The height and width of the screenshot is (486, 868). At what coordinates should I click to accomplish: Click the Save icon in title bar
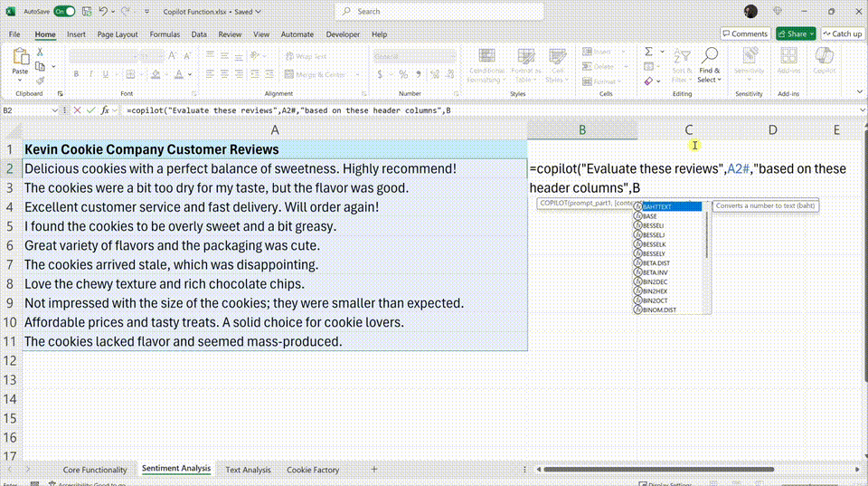tap(87, 11)
